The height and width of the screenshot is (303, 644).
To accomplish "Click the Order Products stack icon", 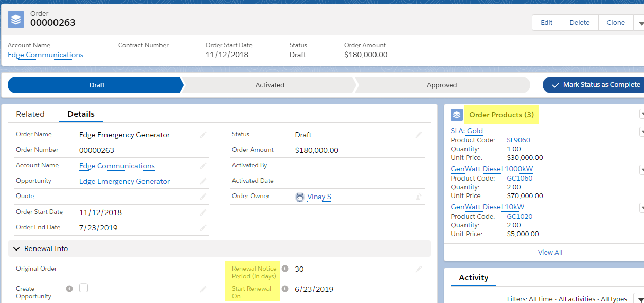I will click(x=457, y=115).
